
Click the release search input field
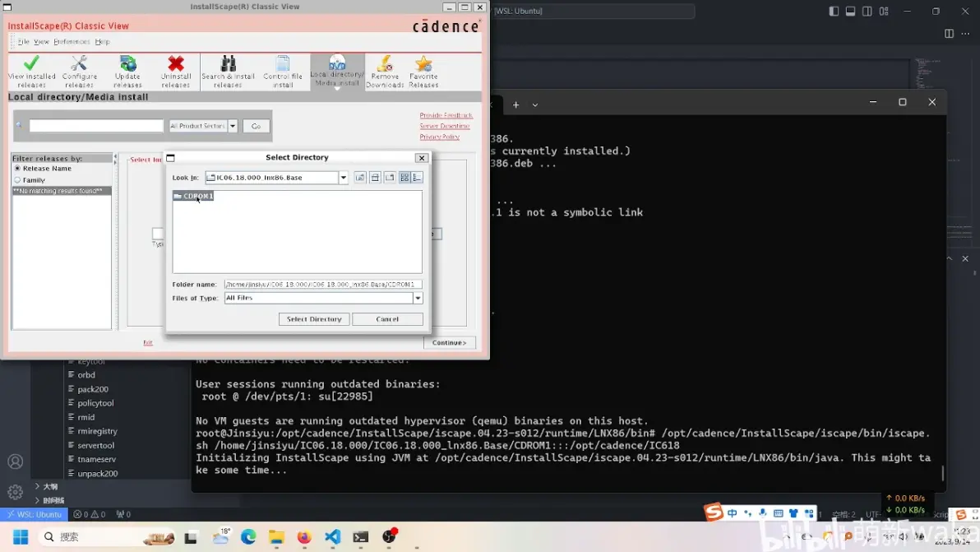pos(96,127)
